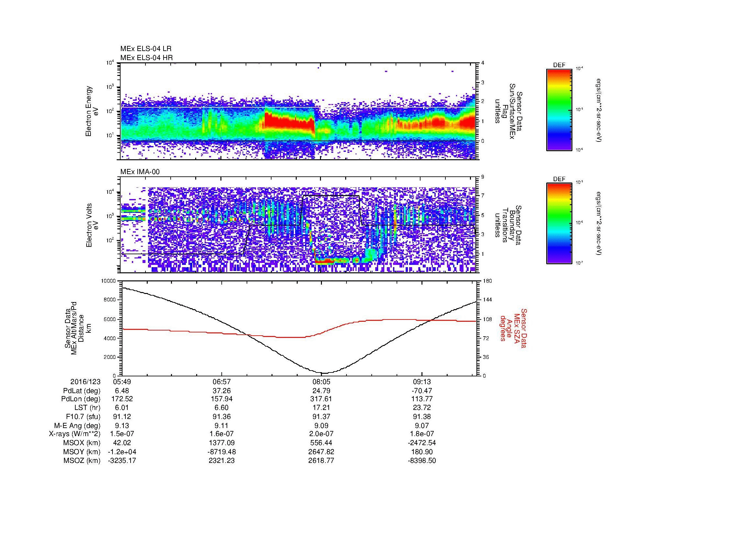This screenshot has width=756, height=534.
Task: Click the time tick label '08:05'
Action: pos(321,382)
